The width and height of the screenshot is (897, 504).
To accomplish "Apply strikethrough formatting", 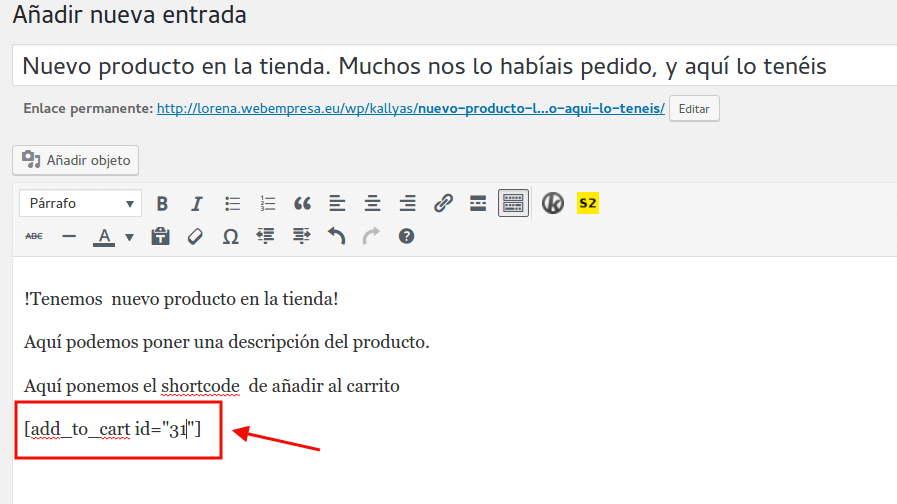I will (x=34, y=236).
